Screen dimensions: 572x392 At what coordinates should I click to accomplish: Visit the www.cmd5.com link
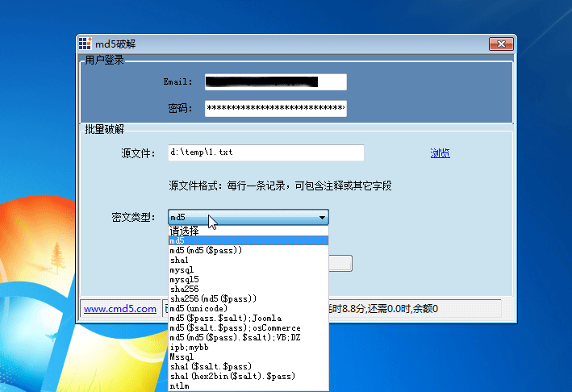[120, 308]
